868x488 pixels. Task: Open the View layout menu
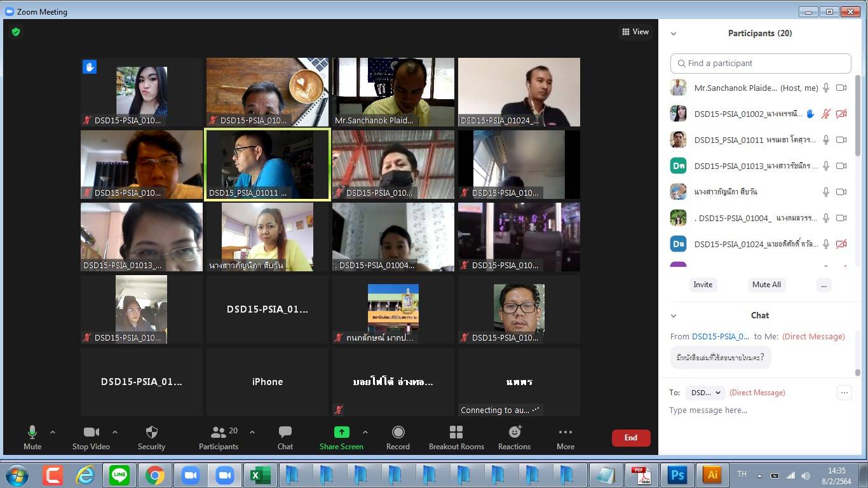pyautogui.click(x=635, y=32)
